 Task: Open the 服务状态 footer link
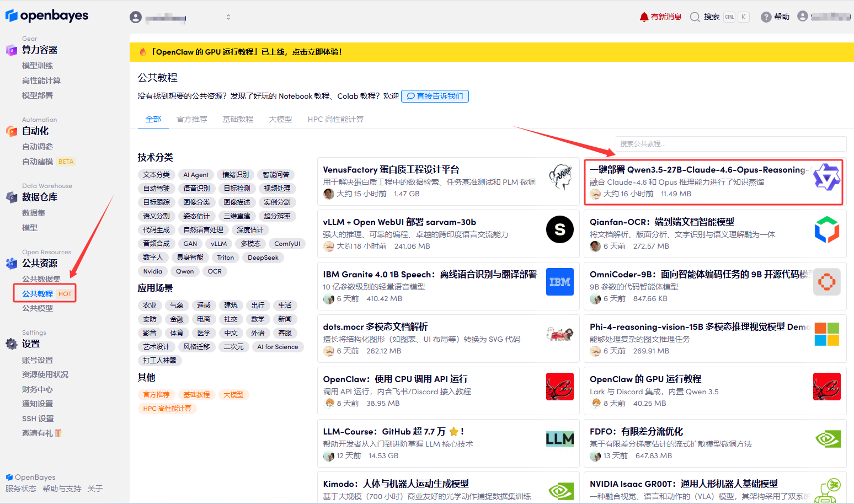point(21,489)
